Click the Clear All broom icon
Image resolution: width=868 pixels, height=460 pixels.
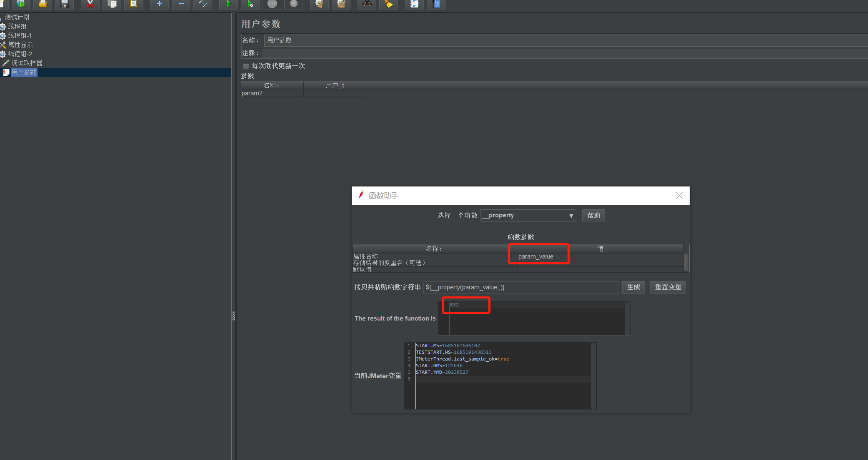coord(341,4)
